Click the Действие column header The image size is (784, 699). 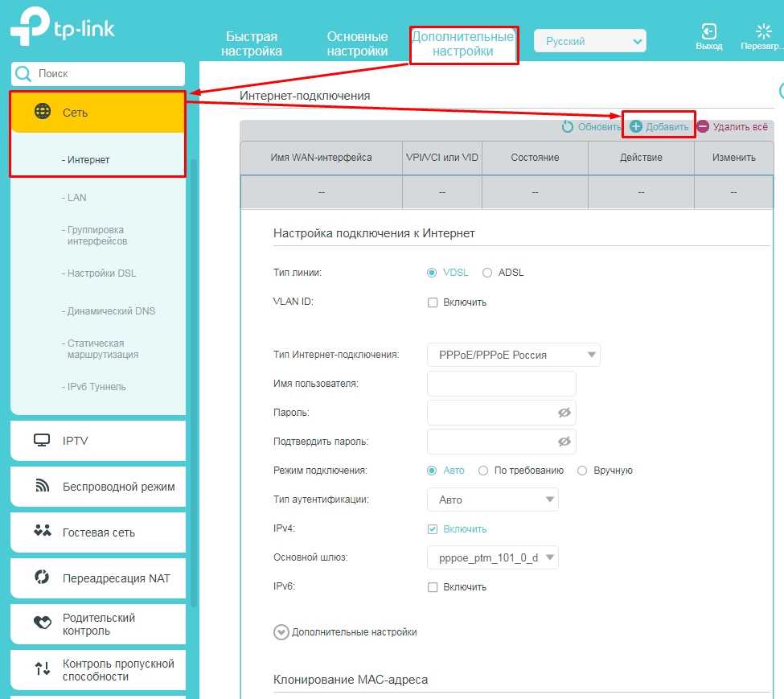(641, 158)
